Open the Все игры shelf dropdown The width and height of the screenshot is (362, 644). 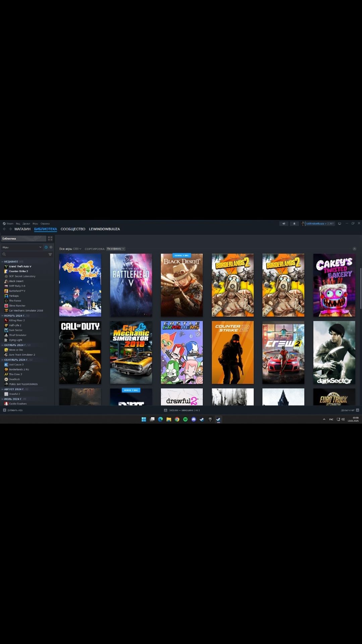[70, 249]
